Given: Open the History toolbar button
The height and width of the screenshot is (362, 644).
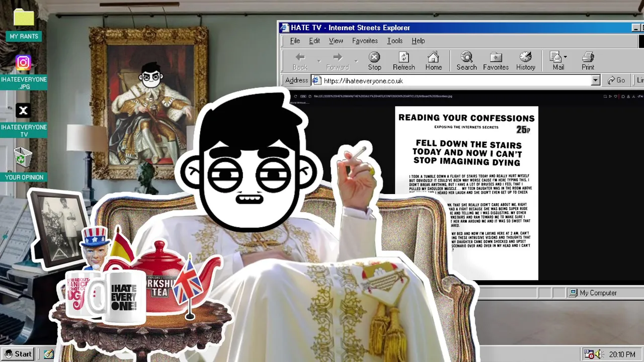Looking at the screenshot, I should click(525, 61).
